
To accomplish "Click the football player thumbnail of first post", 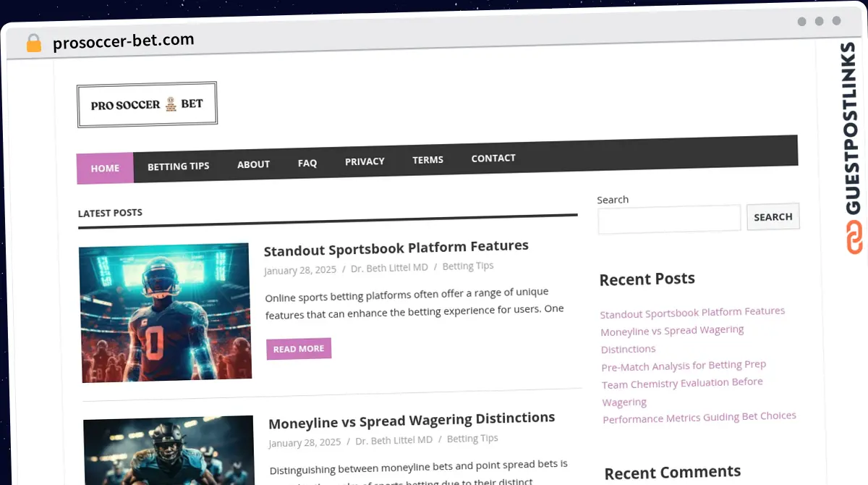I will (166, 313).
